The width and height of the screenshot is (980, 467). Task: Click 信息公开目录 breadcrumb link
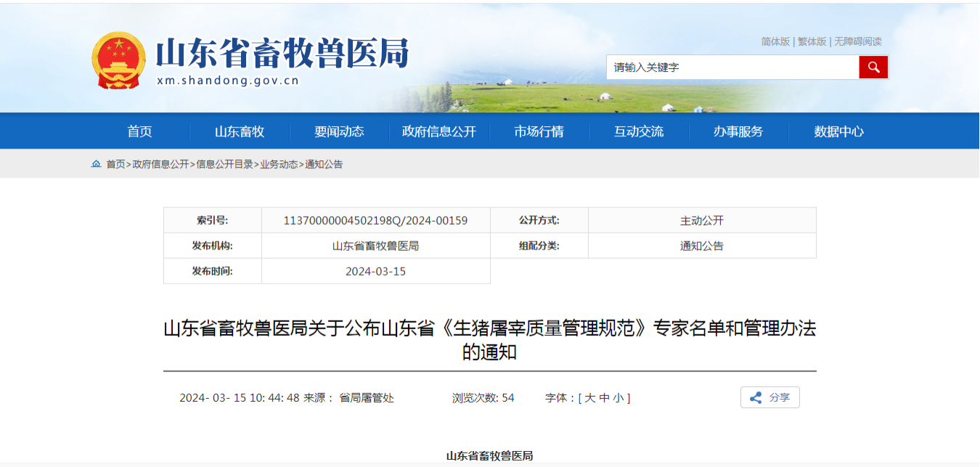pyautogui.click(x=225, y=165)
